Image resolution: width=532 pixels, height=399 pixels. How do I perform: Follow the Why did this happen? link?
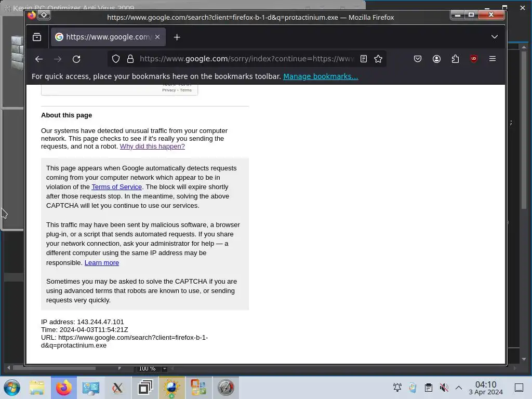click(152, 146)
